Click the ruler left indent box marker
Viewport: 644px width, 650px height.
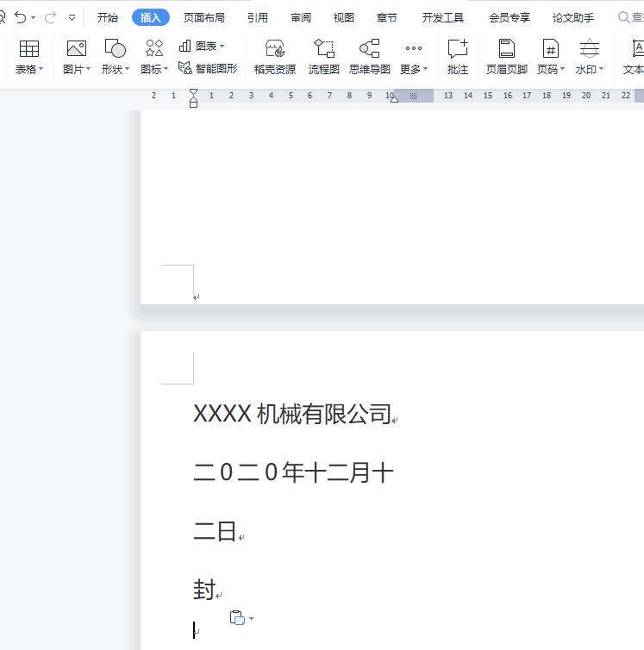[193, 104]
